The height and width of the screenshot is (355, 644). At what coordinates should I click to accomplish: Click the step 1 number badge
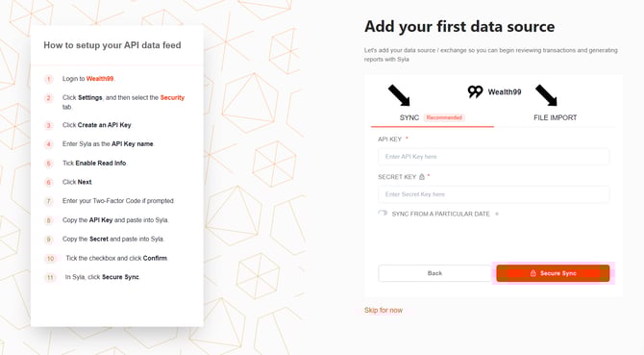pyautogui.click(x=48, y=79)
